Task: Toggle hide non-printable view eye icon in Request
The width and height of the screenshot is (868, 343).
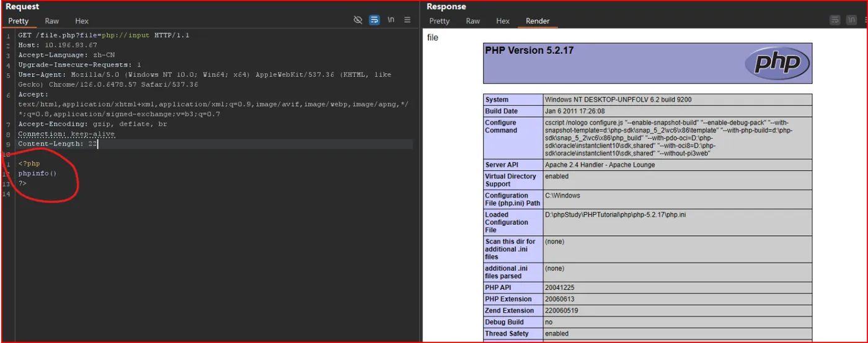Action: (358, 20)
